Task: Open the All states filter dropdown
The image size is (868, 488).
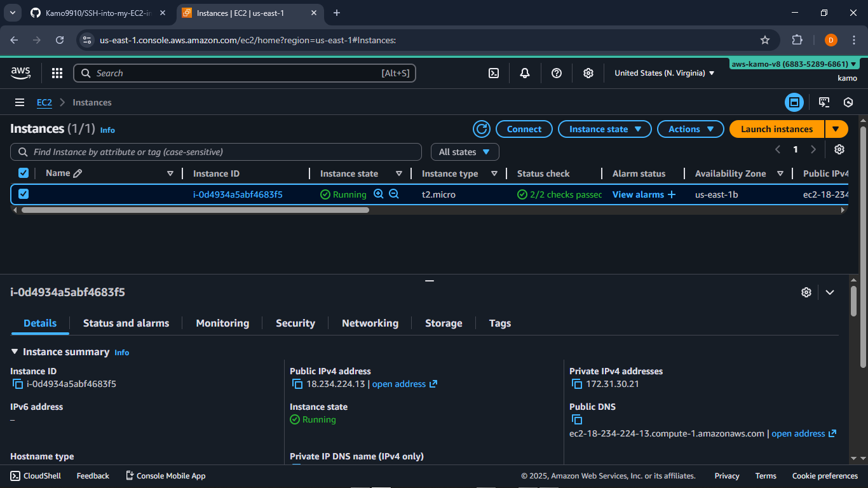Action: 465,152
